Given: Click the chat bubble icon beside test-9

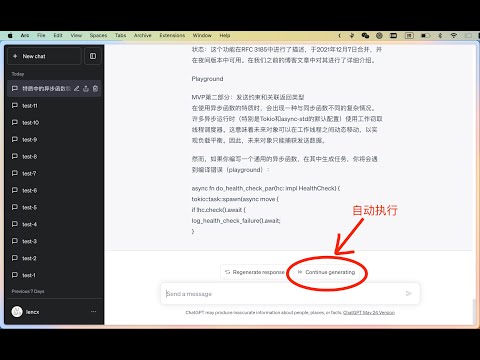Looking at the screenshot, I should (x=15, y=139).
